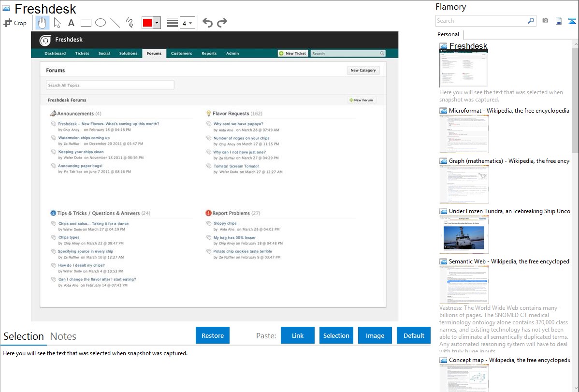This screenshot has height=392, width=579.
Task: Open topic 'Chips types'
Action: point(69,237)
